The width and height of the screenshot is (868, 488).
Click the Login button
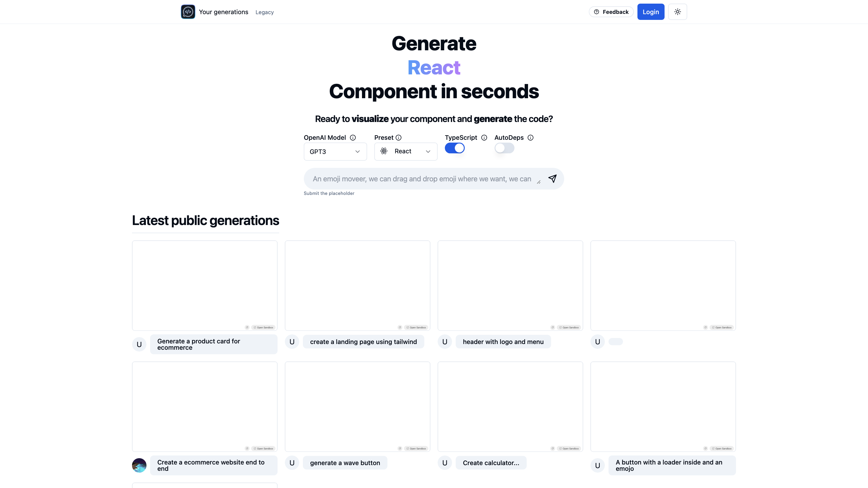click(x=650, y=12)
